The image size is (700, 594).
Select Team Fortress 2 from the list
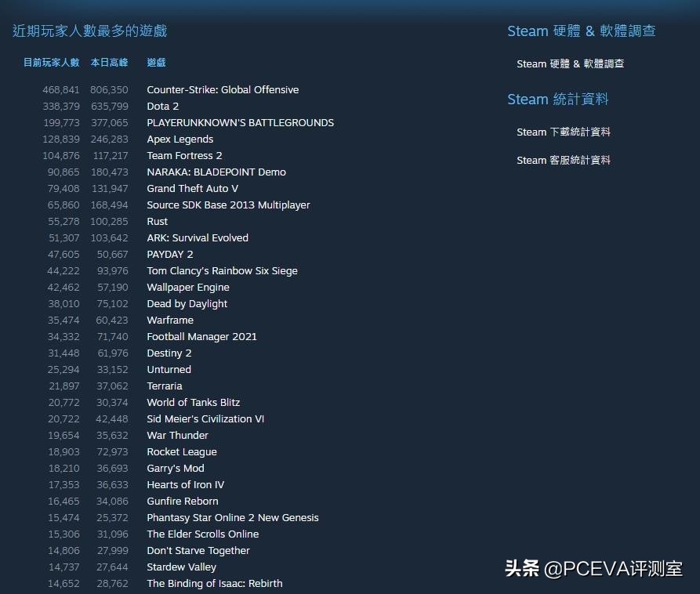coord(184,155)
